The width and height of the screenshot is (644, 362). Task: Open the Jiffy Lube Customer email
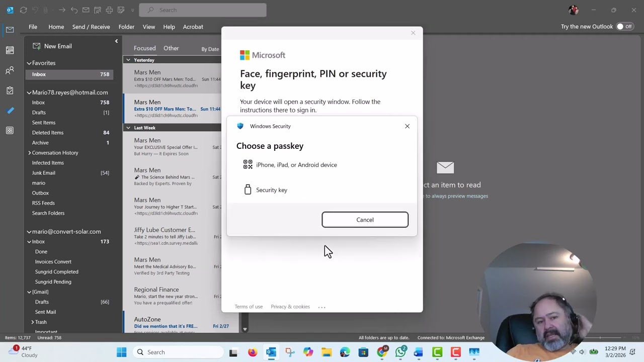[172, 236]
